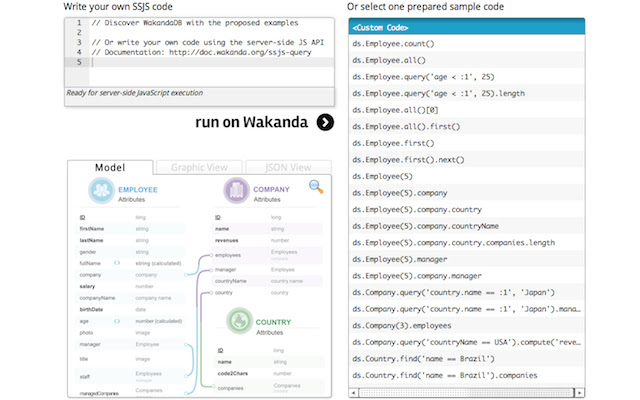Select ds.Company(3).employees sample code
640x400 pixels.
pos(467,326)
